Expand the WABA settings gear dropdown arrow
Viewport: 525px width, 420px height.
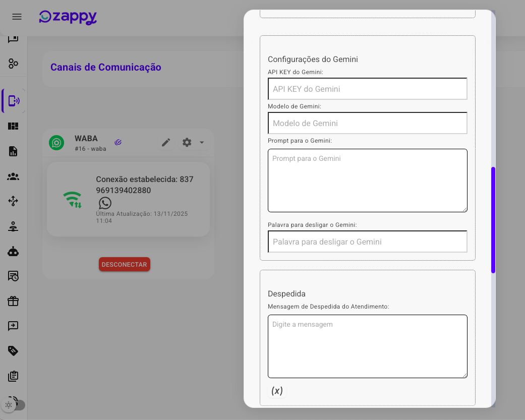click(202, 143)
